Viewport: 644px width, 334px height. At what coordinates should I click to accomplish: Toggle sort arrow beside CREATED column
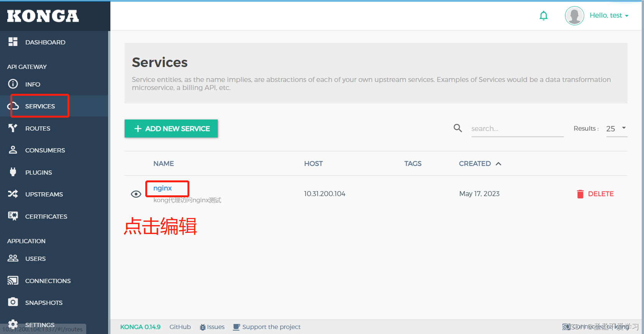point(498,164)
